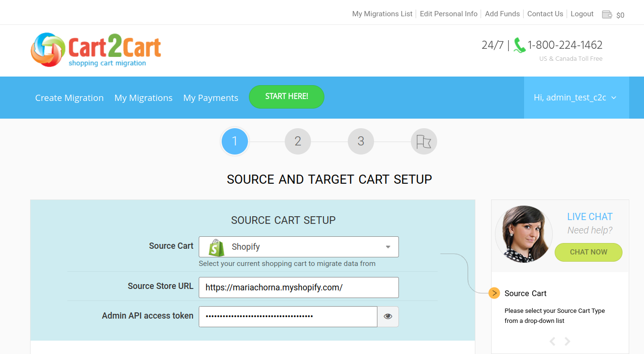
Task: Click the $0 balance amount
Action: pyautogui.click(x=620, y=15)
